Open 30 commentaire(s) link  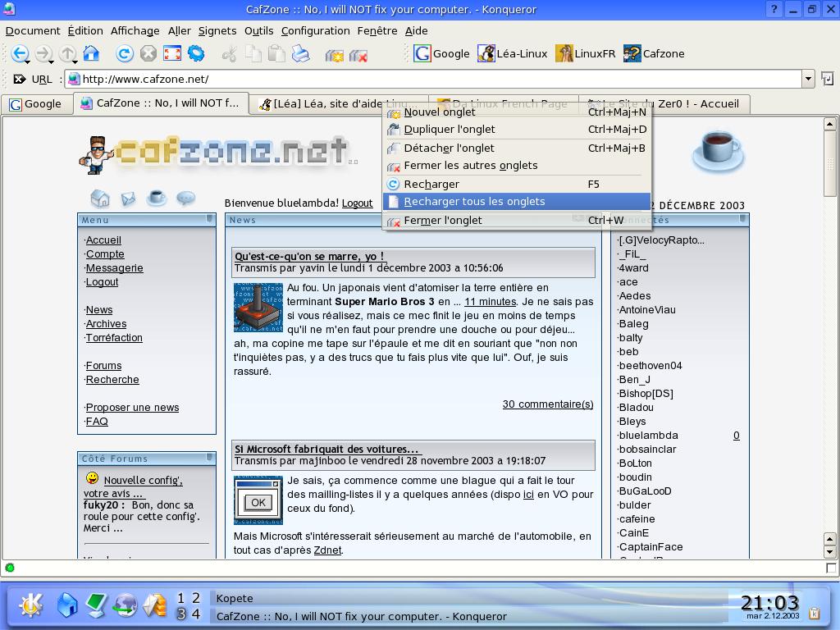(547, 404)
